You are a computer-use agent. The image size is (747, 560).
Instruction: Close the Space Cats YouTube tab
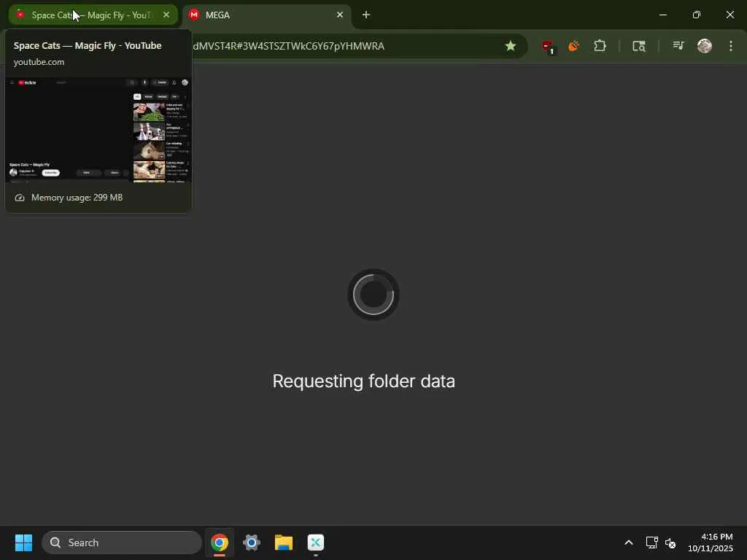tap(166, 15)
